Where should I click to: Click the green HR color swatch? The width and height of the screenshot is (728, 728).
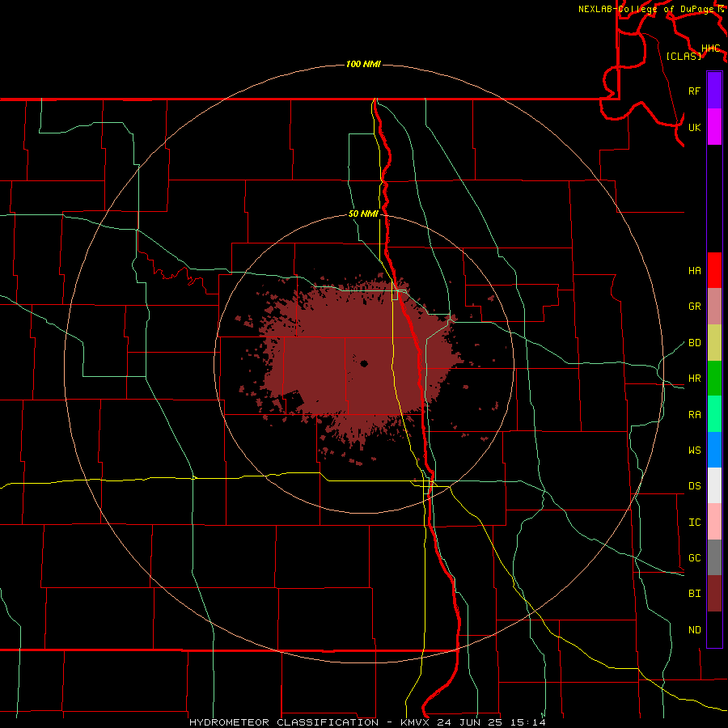tap(714, 379)
